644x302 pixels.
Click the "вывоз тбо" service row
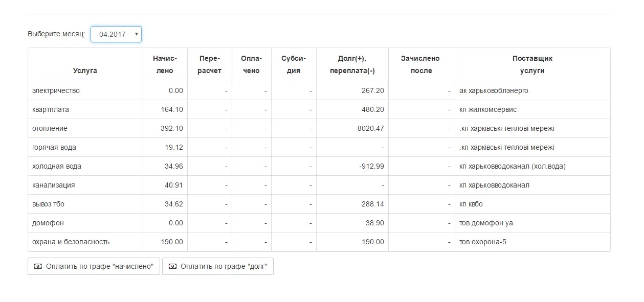pyautogui.click(x=319, y=204)
